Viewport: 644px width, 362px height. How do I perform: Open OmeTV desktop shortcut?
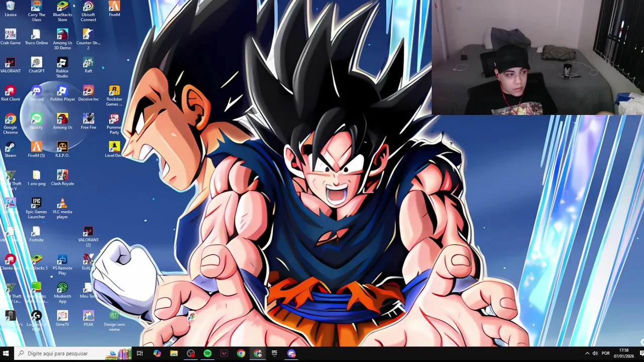[x=62, y=319]
